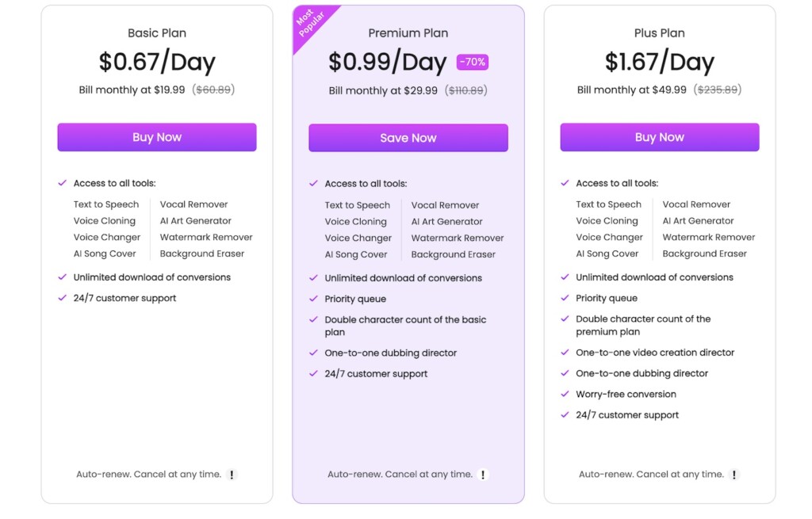Open auto-renew info icon on Premium Plan
This screenshot has height=519, width=812.
point(484,474)
